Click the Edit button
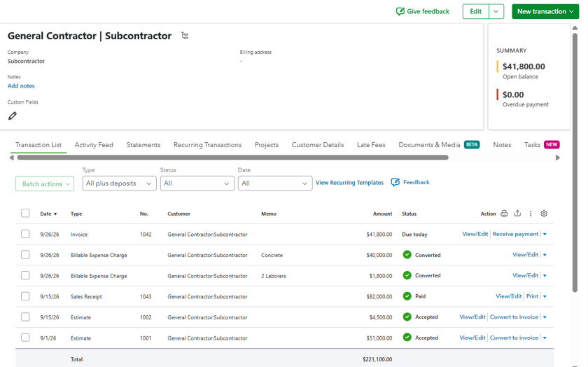Viewport: 588px width, 367px height. (475, 11)
